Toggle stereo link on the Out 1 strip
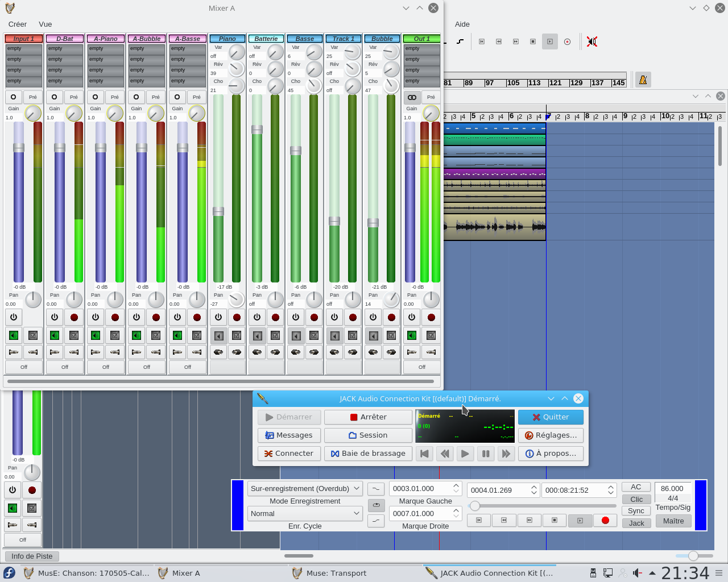 (412, 97)
